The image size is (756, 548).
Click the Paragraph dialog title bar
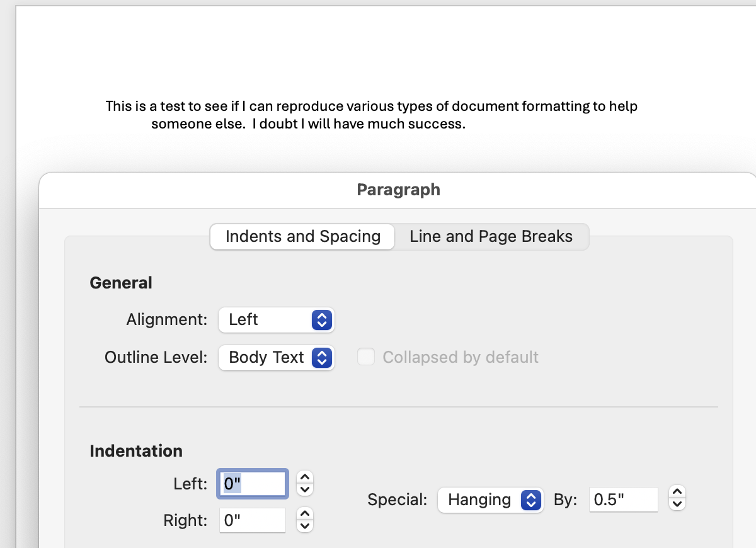398,190
